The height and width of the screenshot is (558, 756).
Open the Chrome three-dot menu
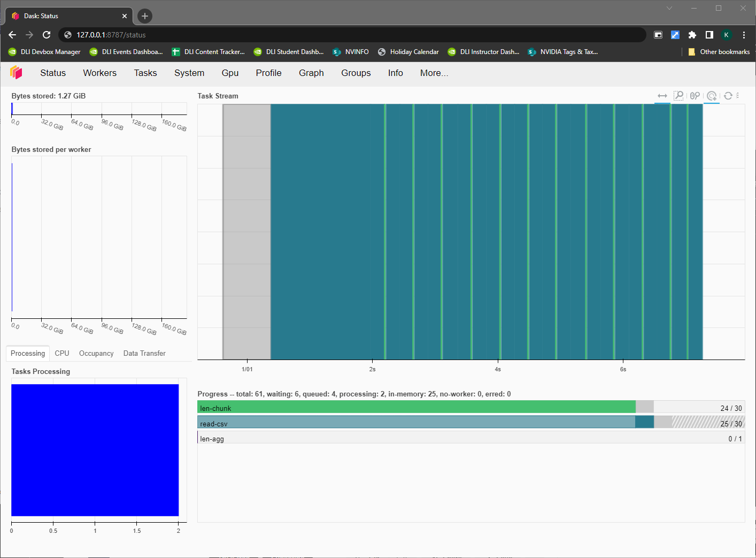pos(744,35)
